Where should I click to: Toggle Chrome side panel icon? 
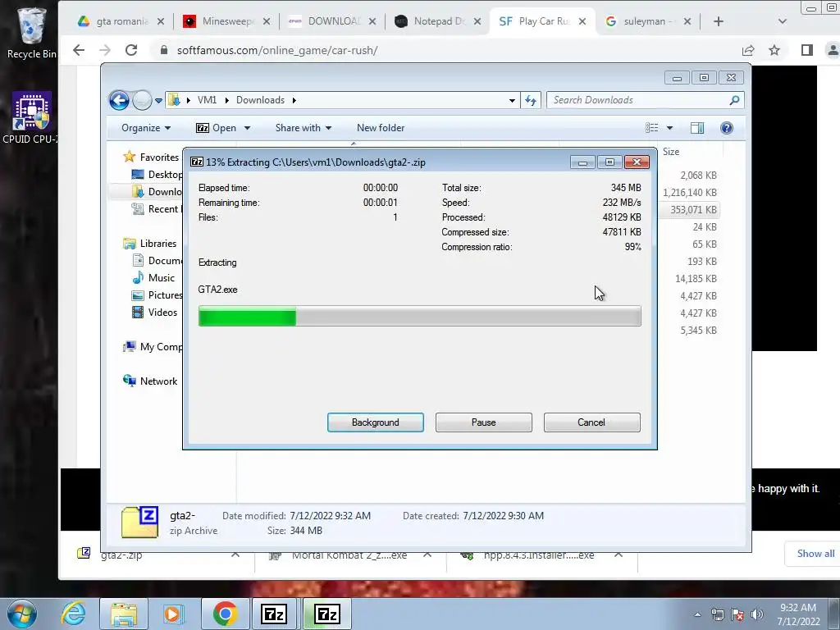pos(807,50)
